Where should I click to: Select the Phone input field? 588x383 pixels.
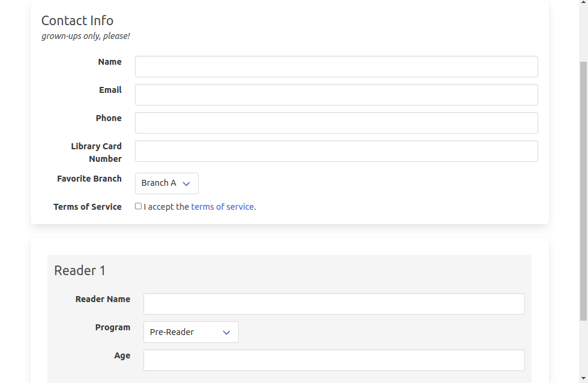pyautogui.click(x=336, y=122)
